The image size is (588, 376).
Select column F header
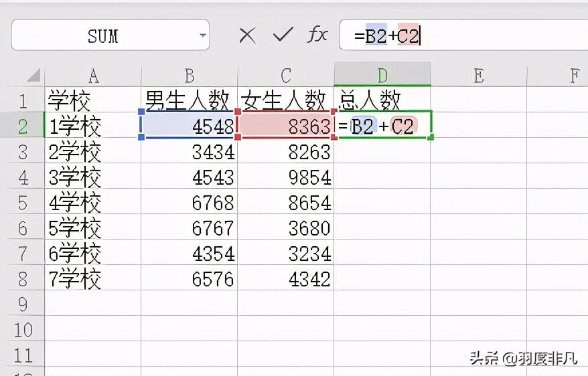[558, 76]
